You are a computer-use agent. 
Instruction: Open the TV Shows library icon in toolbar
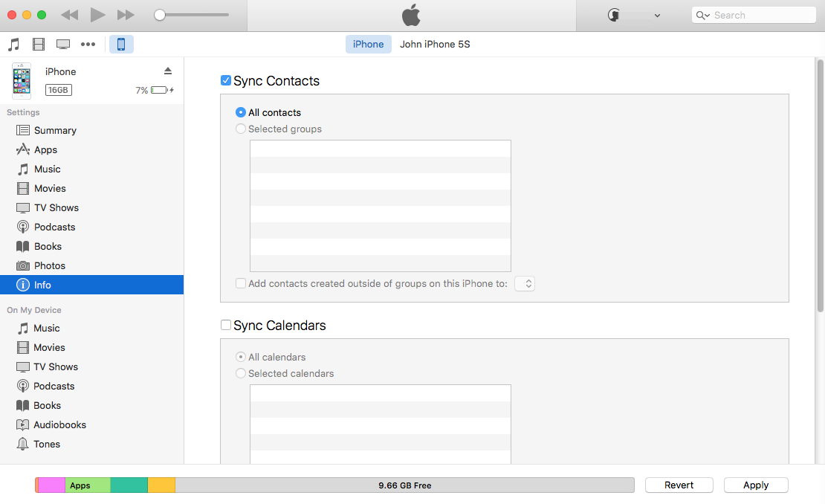click(63, 44)
